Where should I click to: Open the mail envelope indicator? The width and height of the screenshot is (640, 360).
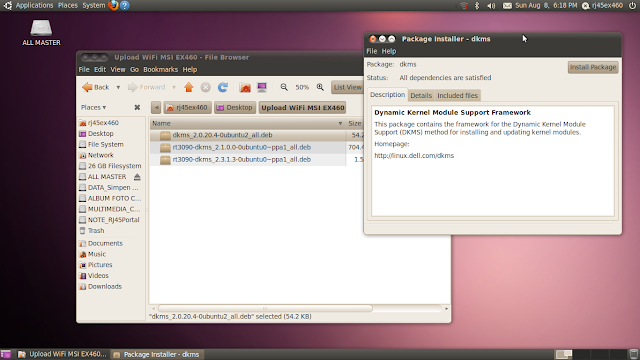(507, 5)
